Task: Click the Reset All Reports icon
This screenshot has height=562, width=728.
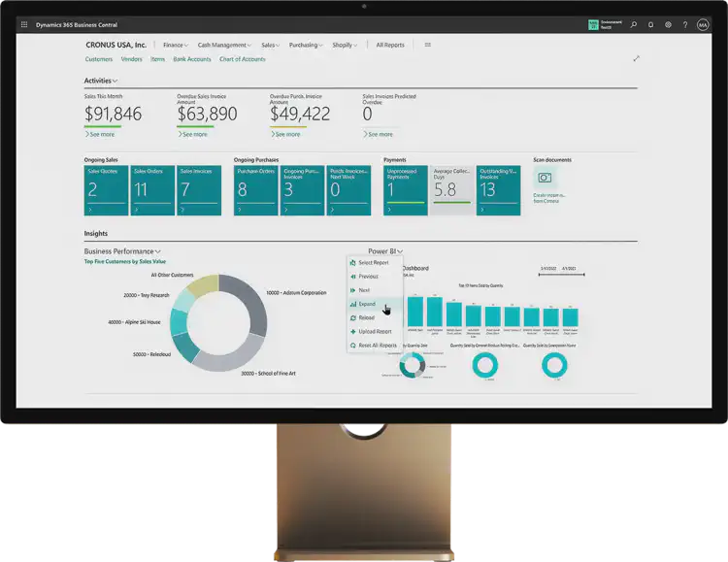Action: coord(353,346)
